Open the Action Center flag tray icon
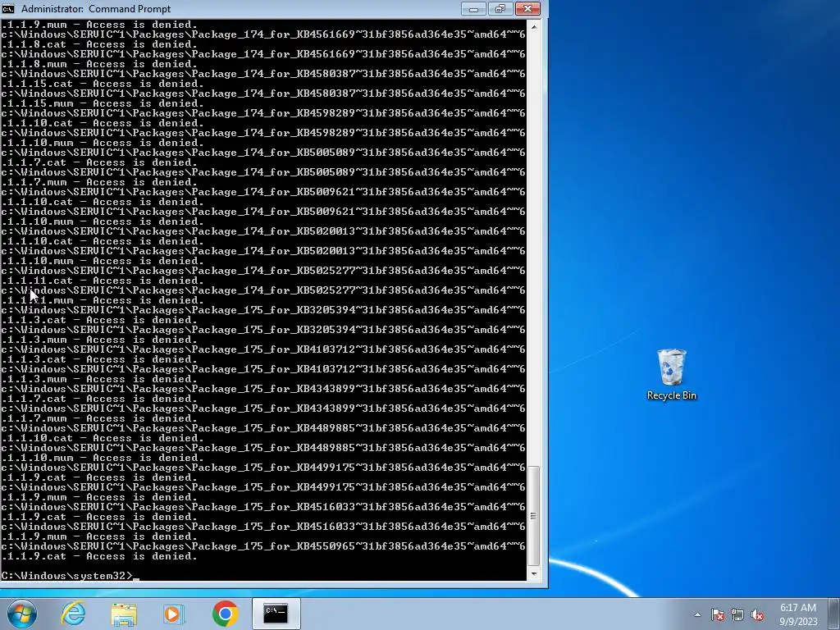The height and width of the screenshot is (630, 840). [717, 614]
